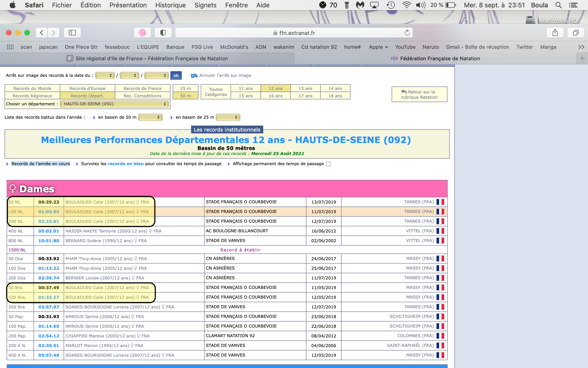Open the Historique menu

click(x=170, y=5)
